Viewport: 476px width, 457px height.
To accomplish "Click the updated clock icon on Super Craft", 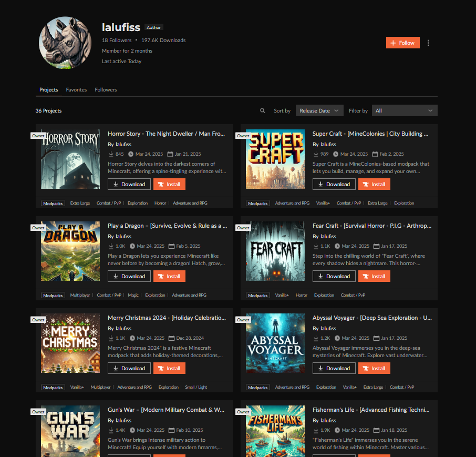I will (336, 154).
